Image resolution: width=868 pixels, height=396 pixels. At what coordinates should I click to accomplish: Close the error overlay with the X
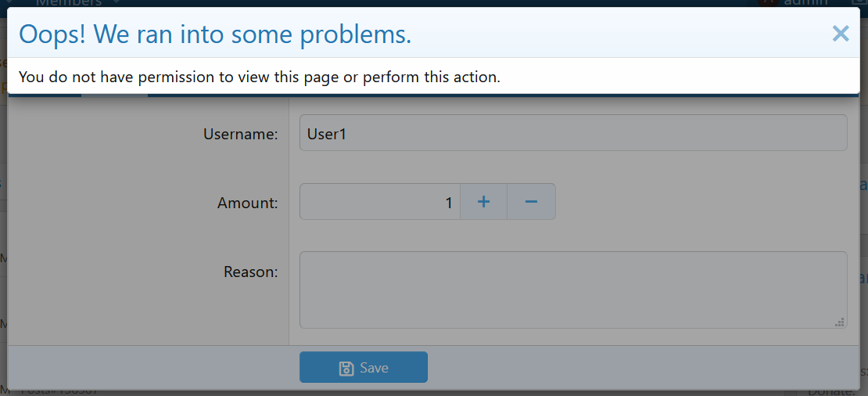[841, 34]
